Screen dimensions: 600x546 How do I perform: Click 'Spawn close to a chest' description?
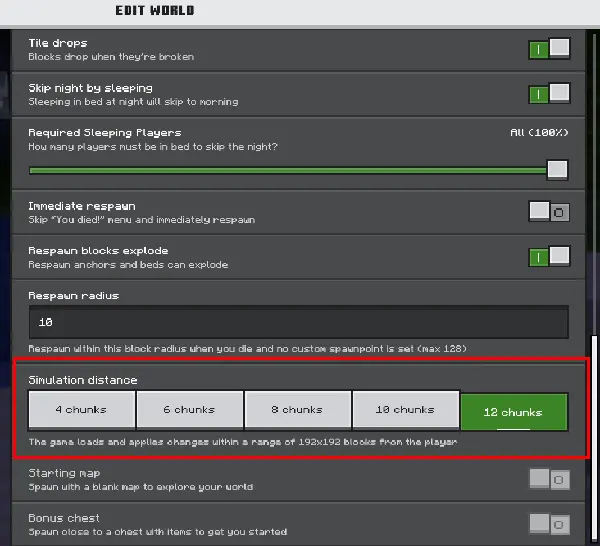point(157,532)
